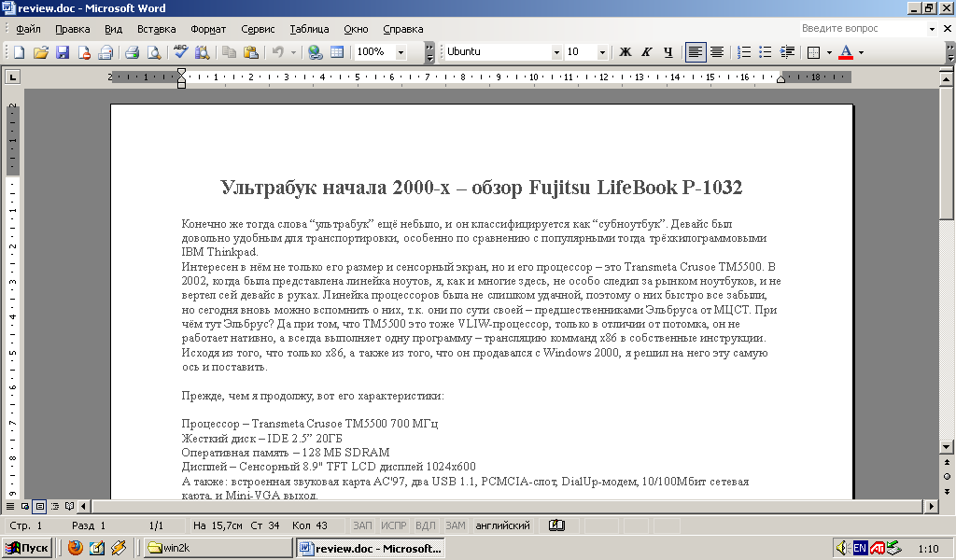Insert a table
Image resolution: width=956 pixels, height=560 pixels.
tap(336, 51)
